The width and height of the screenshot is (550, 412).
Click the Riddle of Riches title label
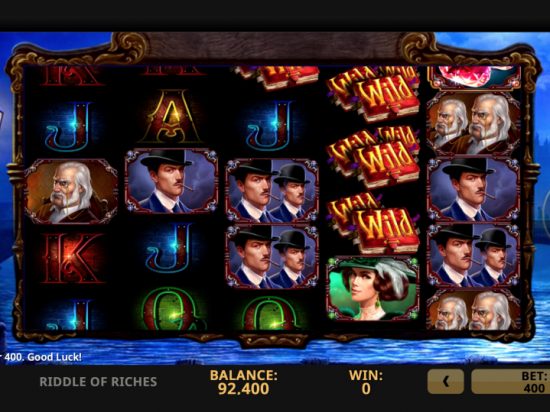(x=98, y=381)
